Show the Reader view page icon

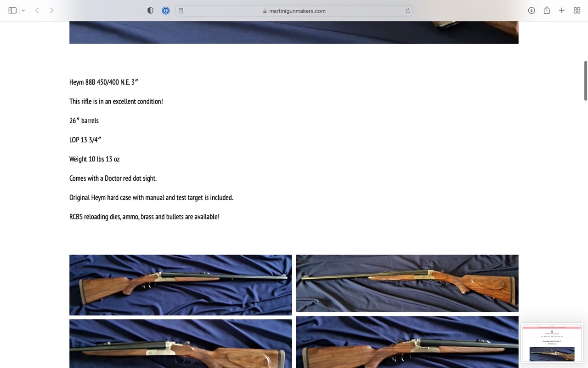[181, 11]
